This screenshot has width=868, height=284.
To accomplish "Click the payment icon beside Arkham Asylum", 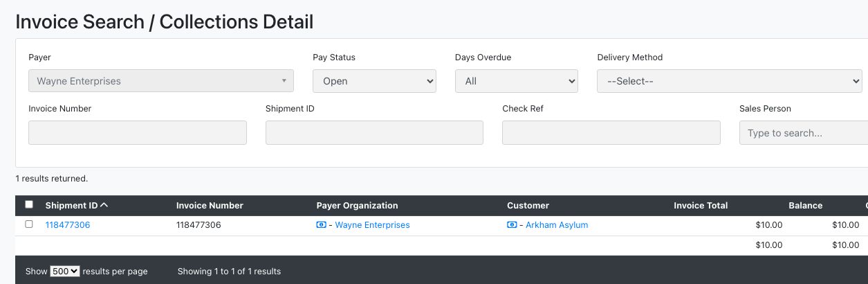I will tap(512, 225).
